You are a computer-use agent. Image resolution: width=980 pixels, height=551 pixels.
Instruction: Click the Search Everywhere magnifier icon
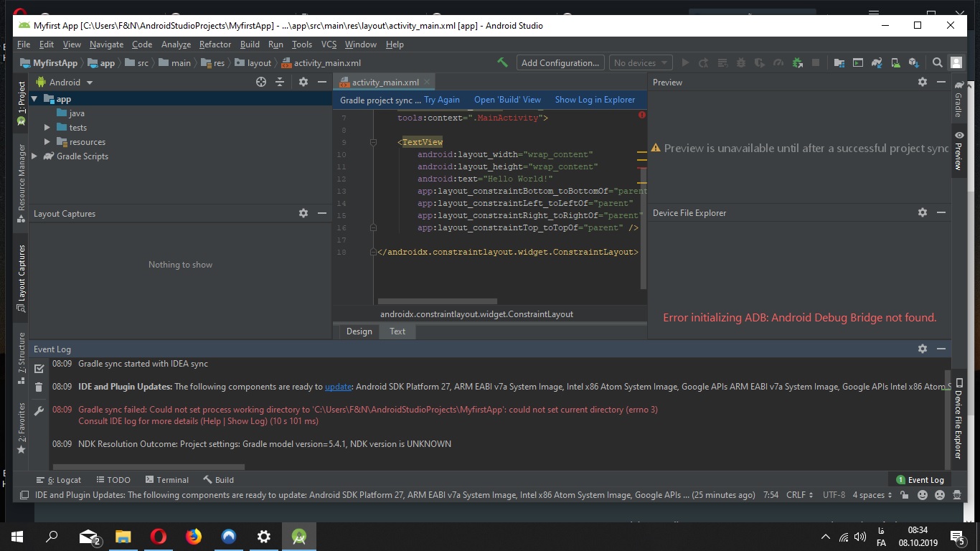coord(937,63)
